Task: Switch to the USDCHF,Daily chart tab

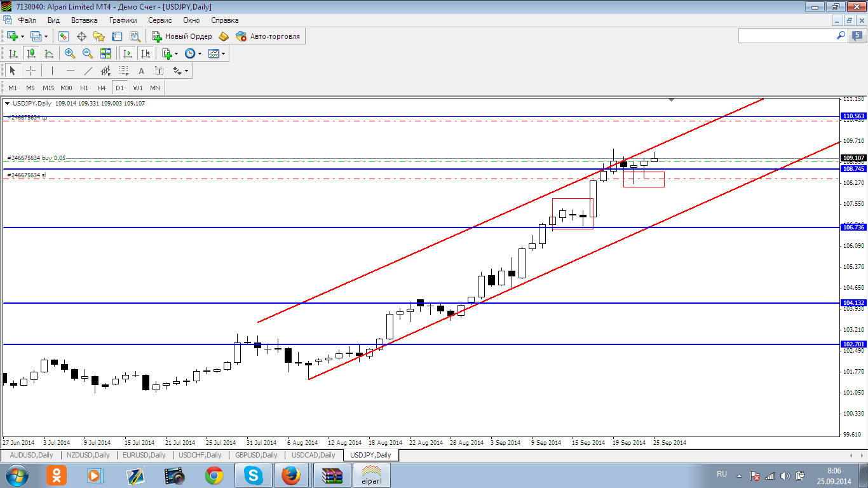Action: click(x=200, y=455)
